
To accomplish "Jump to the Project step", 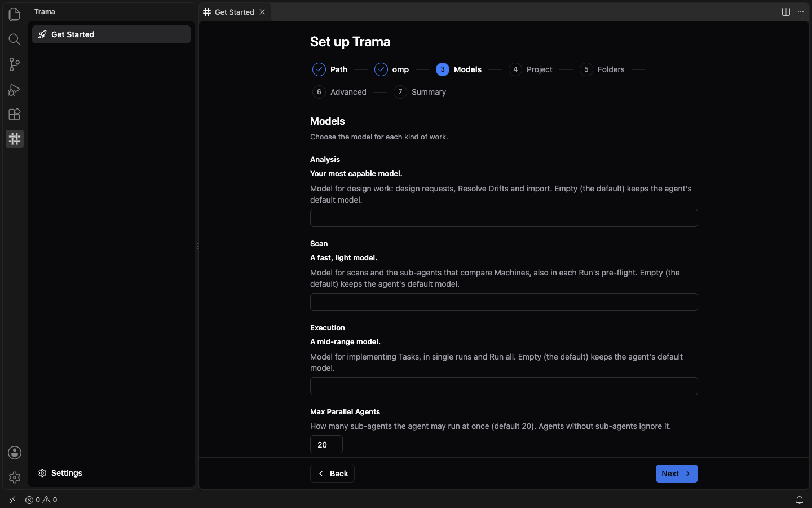I will [531, 69].
